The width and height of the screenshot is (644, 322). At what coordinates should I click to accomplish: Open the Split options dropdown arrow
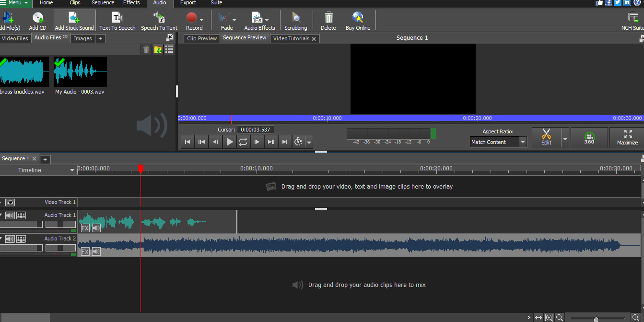[565, 139]
